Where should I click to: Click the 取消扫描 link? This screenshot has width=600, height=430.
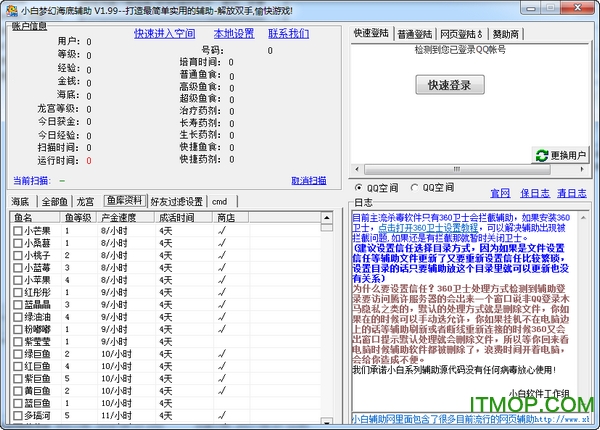coord(308,181)
